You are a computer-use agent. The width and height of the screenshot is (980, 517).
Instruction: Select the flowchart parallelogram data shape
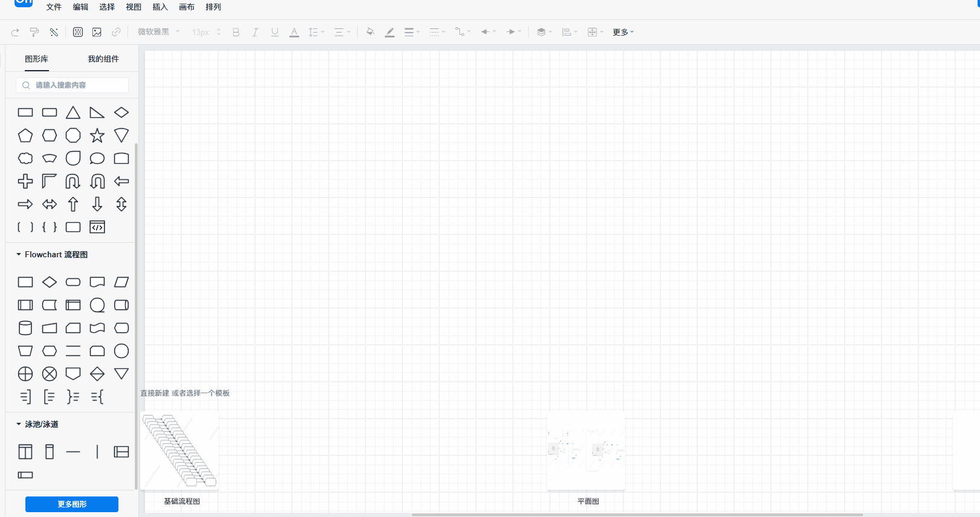pyautogui.click(x=121, y=282)
